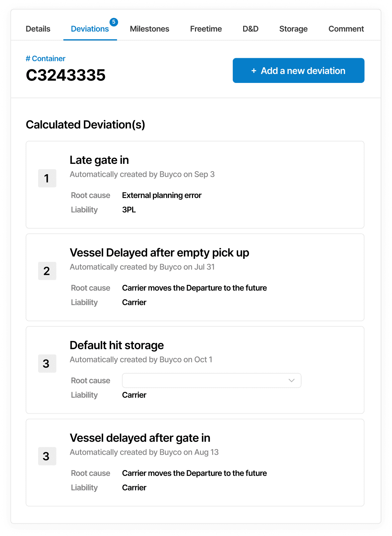392x536 pixels.
Task: Click the # Container label link
Action: (45, 59)
